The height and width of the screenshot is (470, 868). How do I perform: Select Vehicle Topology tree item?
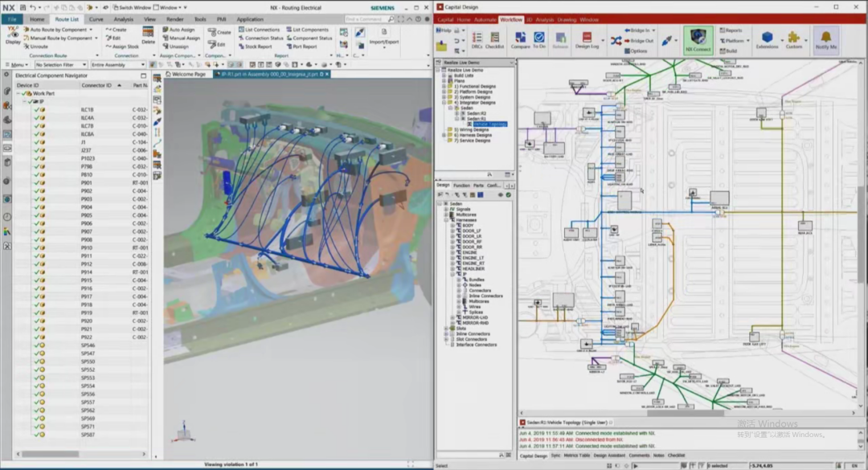[x=490, y=124]
